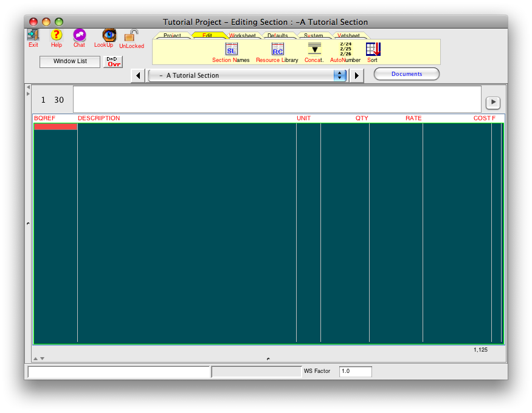Viewport: 532px width, 413px height.
Task: Minimize window with yellow button
Action: click(x=46, y=22)
